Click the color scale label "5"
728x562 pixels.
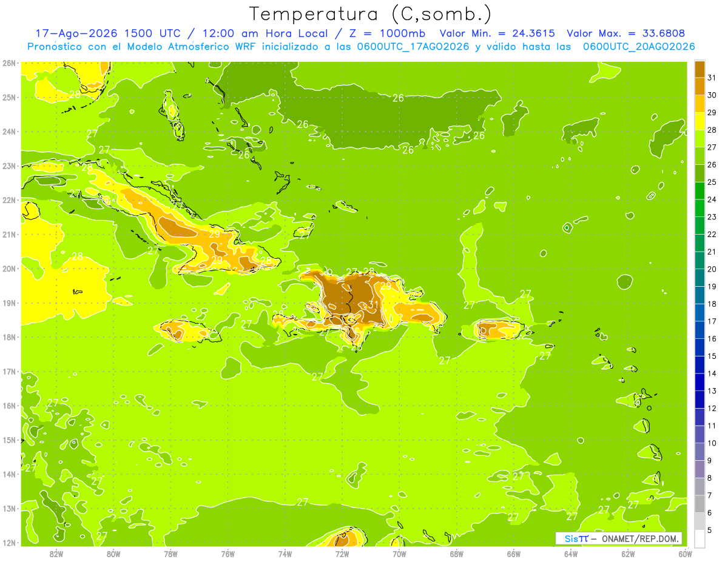pyautogui.click(x=710, y=530)
